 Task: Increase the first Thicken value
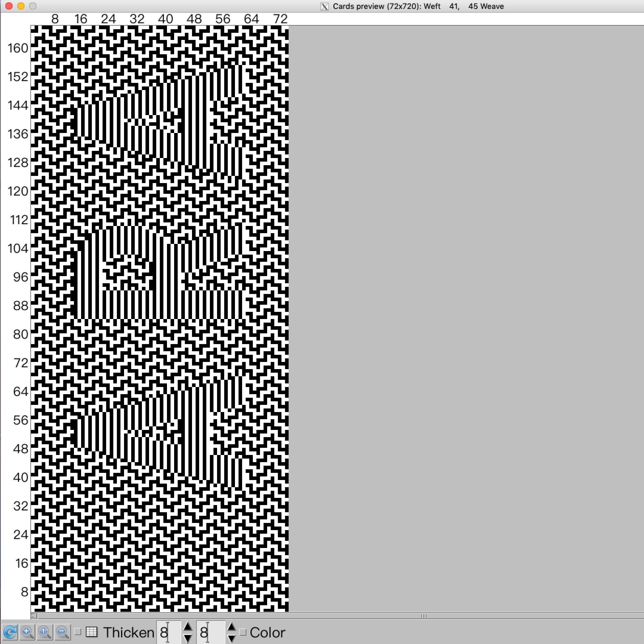(188, 626)
